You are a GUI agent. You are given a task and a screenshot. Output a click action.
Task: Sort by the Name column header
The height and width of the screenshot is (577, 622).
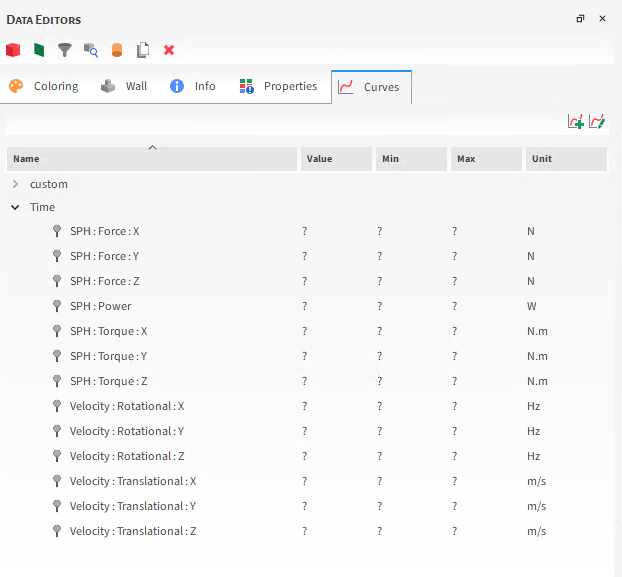pyautogui.click(x=152, y=159)
